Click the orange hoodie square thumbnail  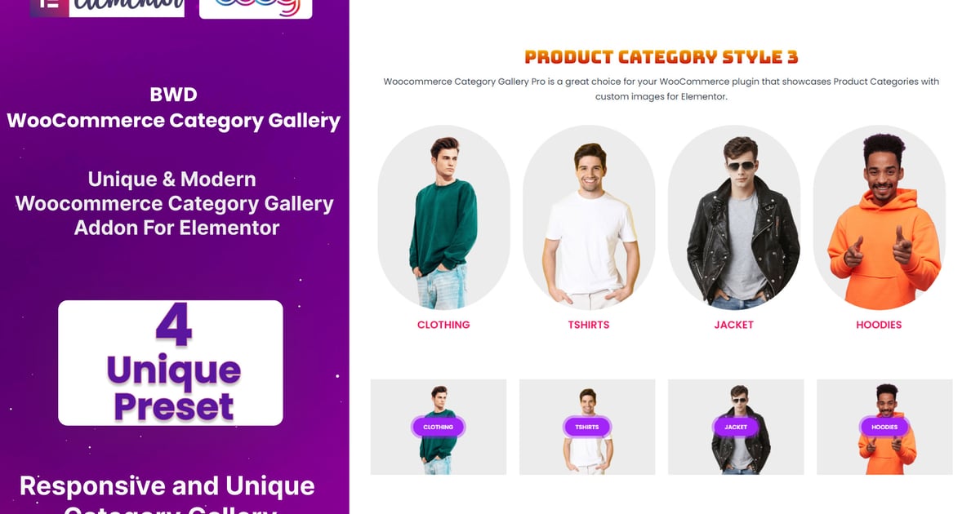(884, 427)
